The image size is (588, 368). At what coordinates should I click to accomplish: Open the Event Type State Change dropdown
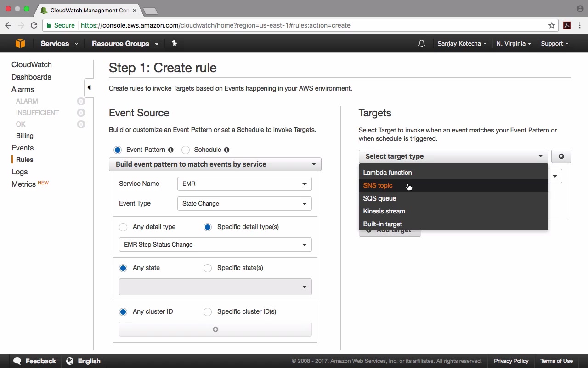click(244, 204)
